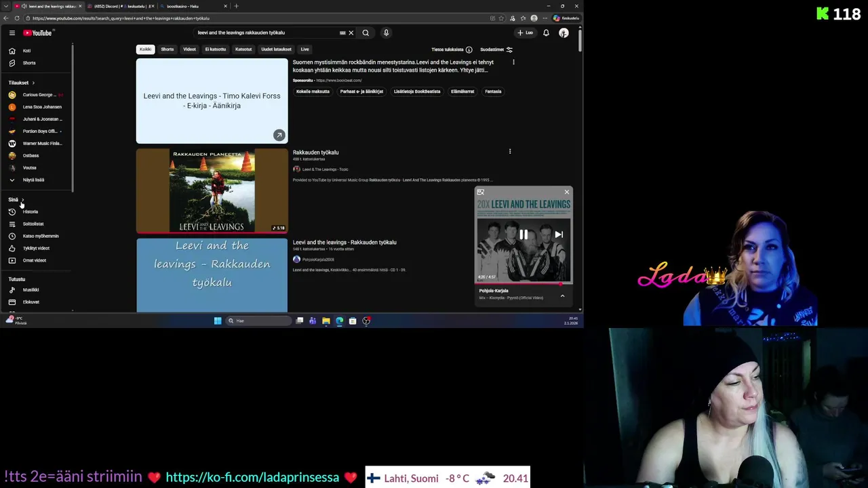Open Tietoa tuloksista info
This screenshot has width=868, height=488.
[x=452, y=49]
